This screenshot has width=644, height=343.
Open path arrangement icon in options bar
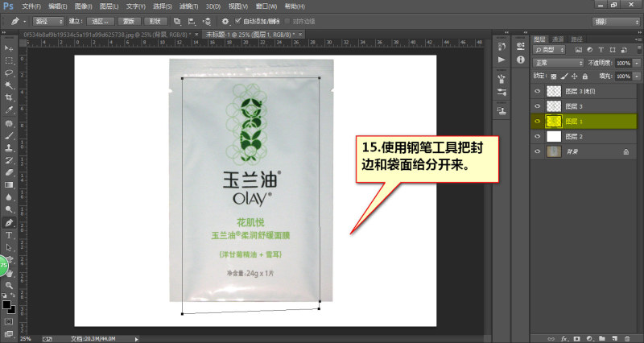pos(207,22)
